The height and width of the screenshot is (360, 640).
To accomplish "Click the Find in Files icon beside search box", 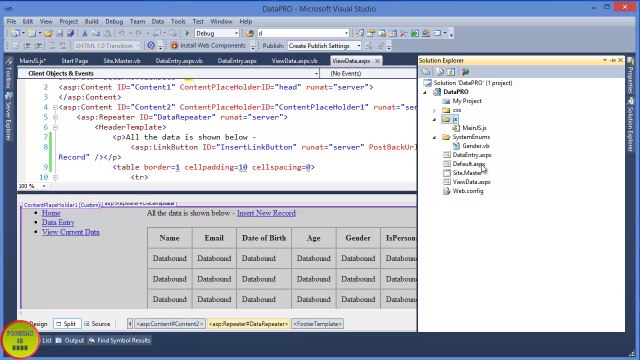I will coord(250,33).
